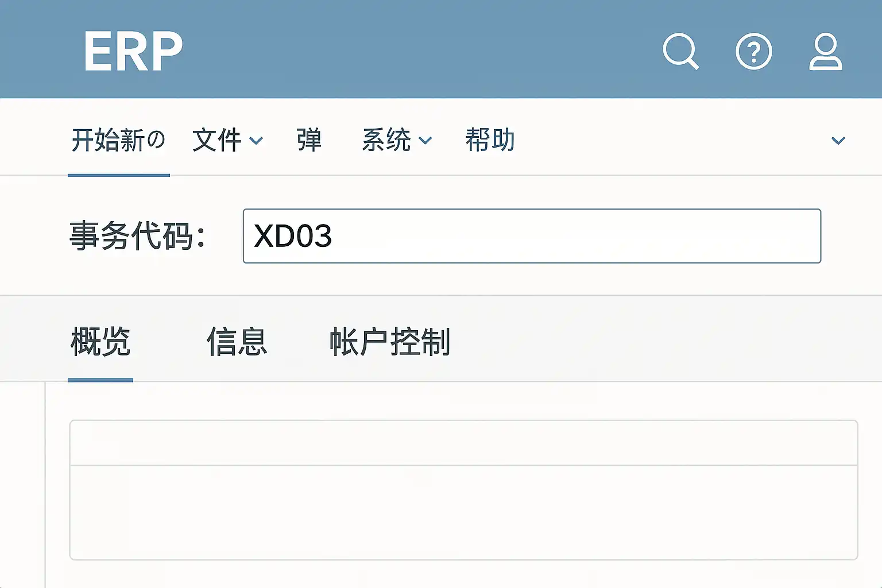The width and height of the screenshot is (882, 588).
Task: Open the 文件 menu
Action: tap(217, 140)
